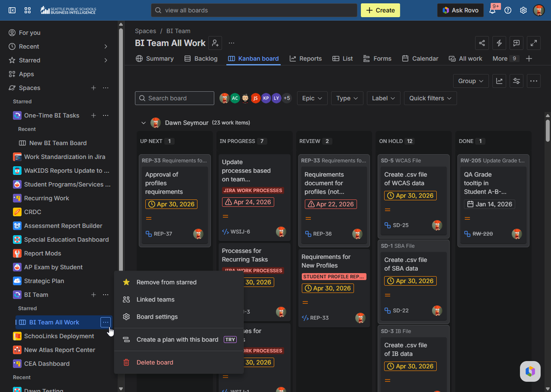This screenshot has width=551, height=392.
Task: Open ellipsis menu next to Spaces
Action: tap(105, 88)
